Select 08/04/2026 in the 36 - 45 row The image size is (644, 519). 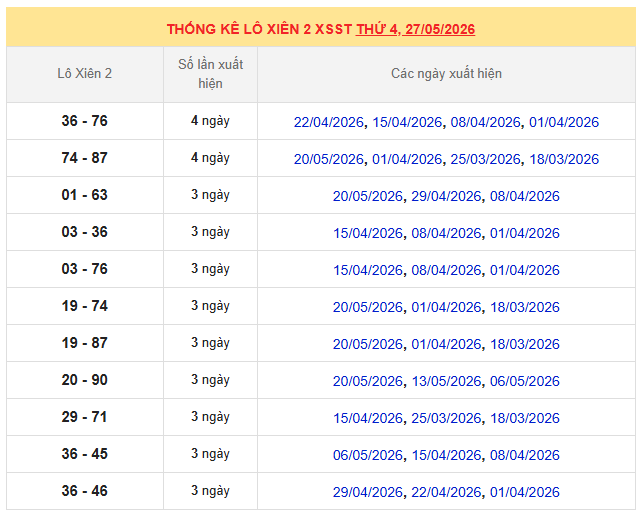point(524,455)
